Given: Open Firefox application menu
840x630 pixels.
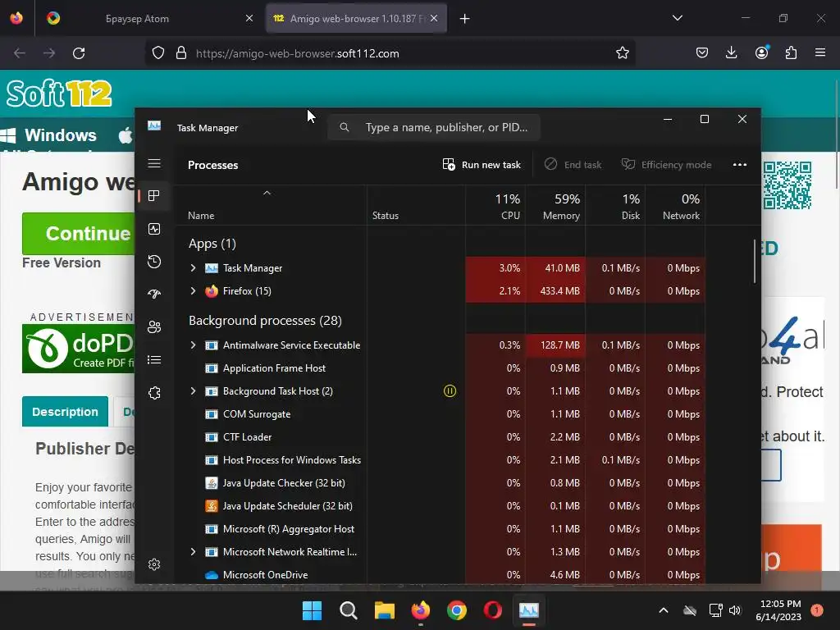Looking at the screenshot, I should click(820, 53).
